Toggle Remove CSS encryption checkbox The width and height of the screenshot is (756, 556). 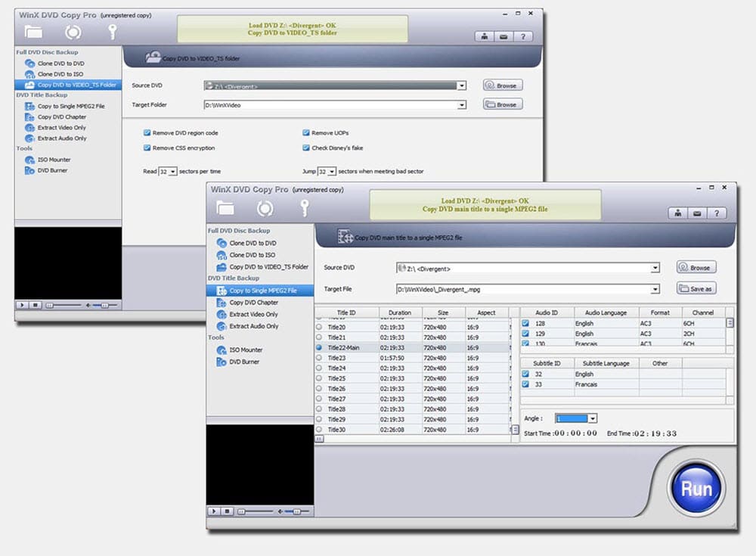point(147,148)
